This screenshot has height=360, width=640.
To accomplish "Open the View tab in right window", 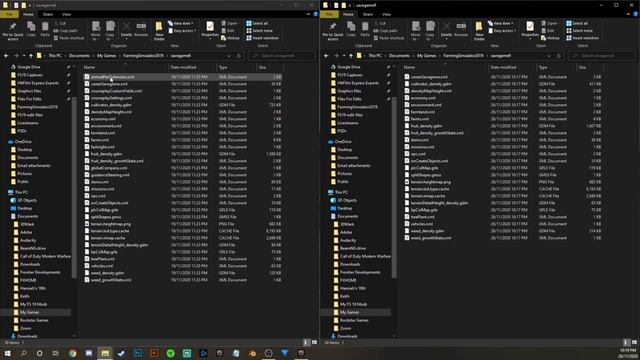I will tap(387, 14).
